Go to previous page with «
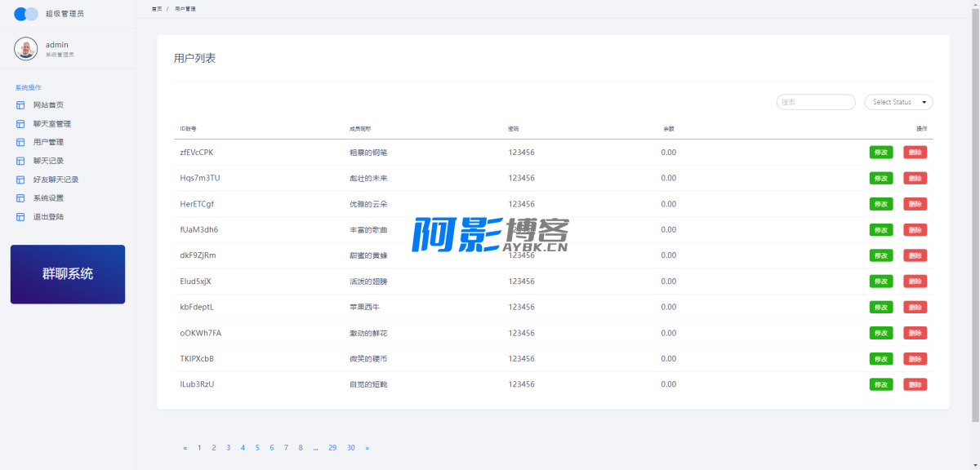 [185, 448]
